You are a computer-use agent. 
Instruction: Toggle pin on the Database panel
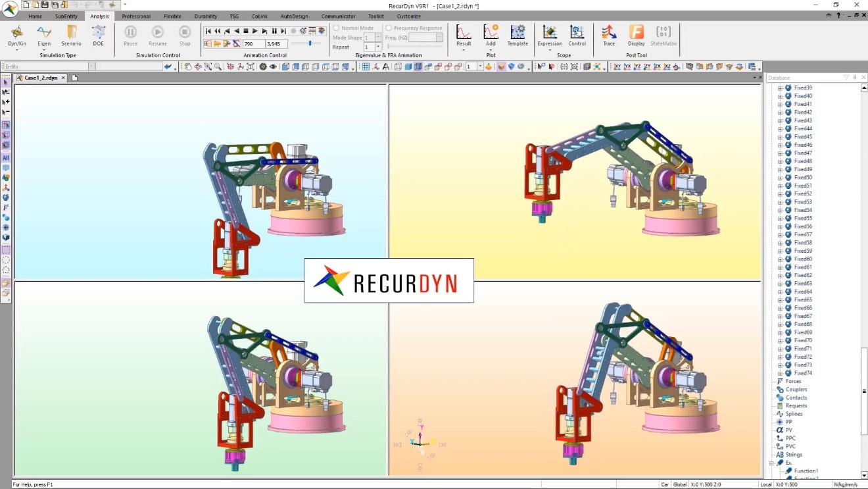click(x=854, y=78)
